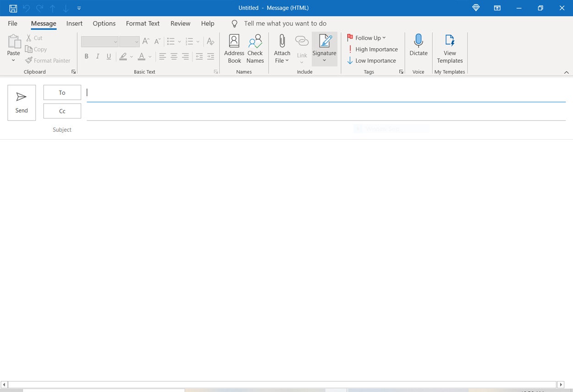Click the Copy button

[36, 49]
